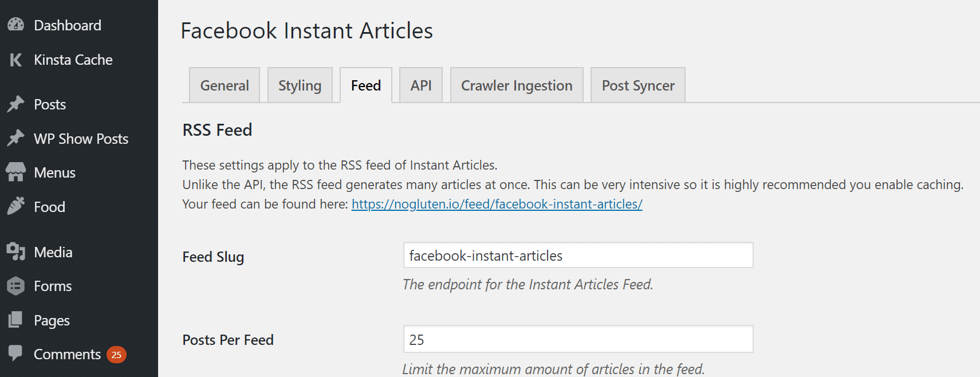Click the red 25 comments badge
This screenshot has height=377, width=980.
[x=116, y=355]
